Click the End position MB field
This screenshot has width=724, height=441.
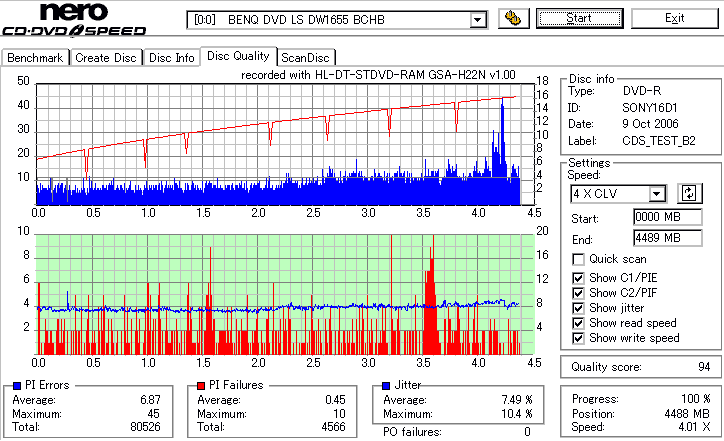pos(668,238)
